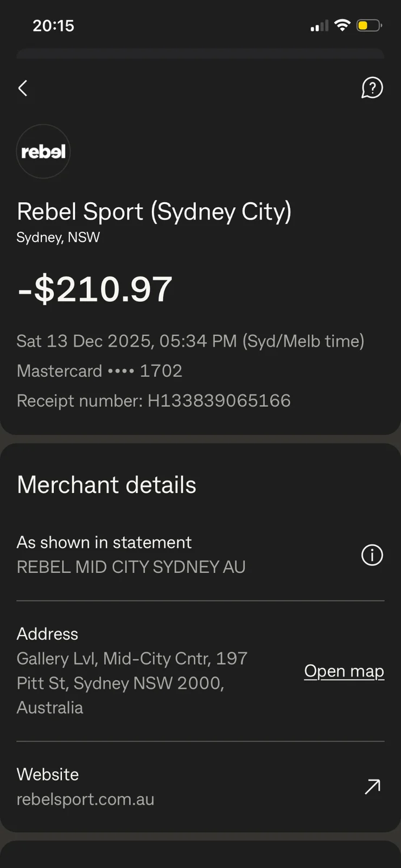This screenshot has height=868, width=401.
Task: Tap the cellular signal bars
Action: (320, 26)
